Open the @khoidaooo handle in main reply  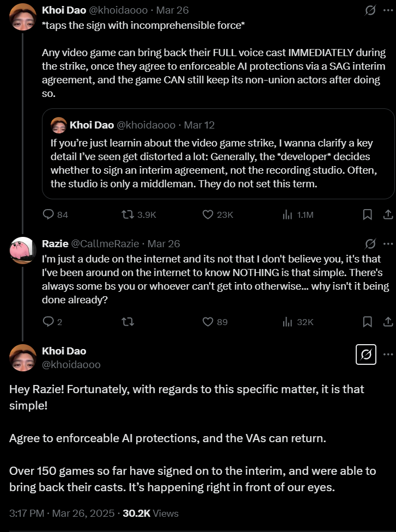click(71, 365)
